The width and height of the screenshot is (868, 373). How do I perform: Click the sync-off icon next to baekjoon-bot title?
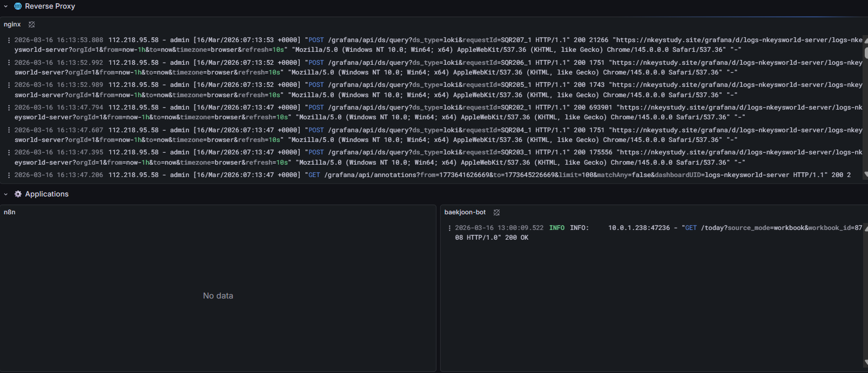click(496, 213)
